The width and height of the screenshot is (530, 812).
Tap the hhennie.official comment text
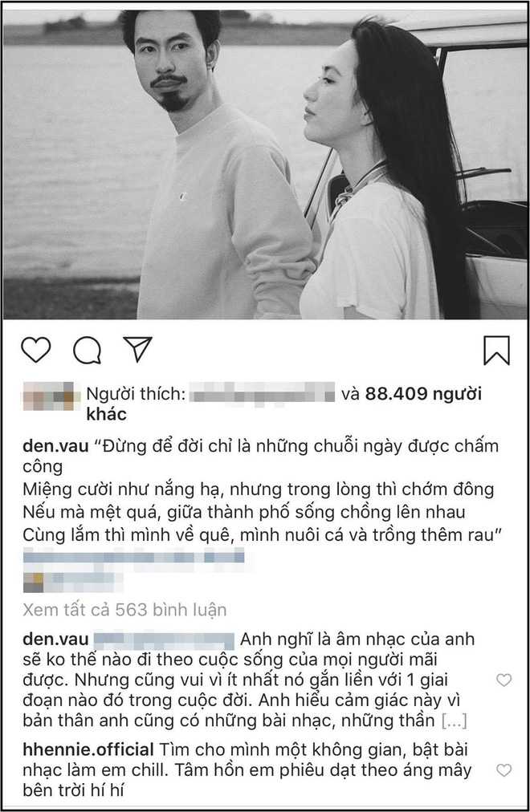[x=247, y=769]
